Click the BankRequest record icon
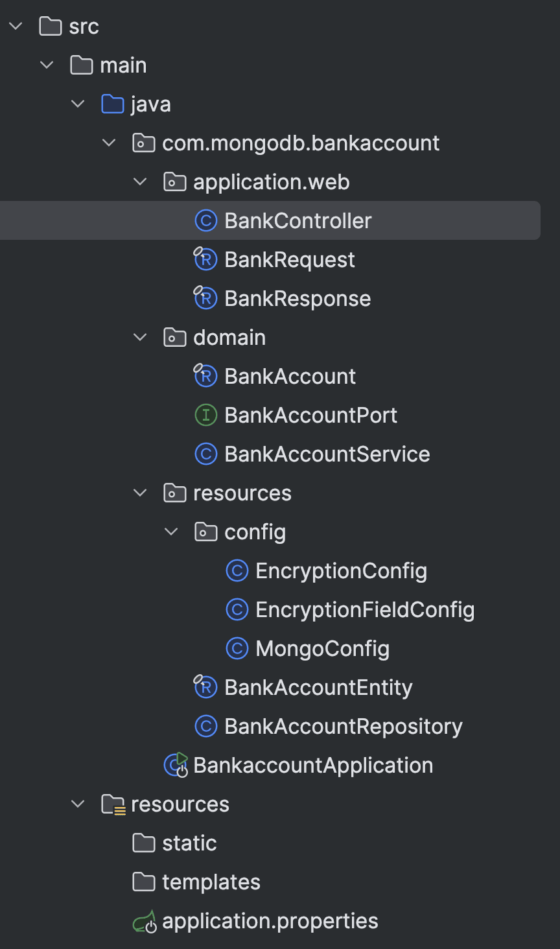The height and width of the screenshot is (949, 560). [205, 260]
